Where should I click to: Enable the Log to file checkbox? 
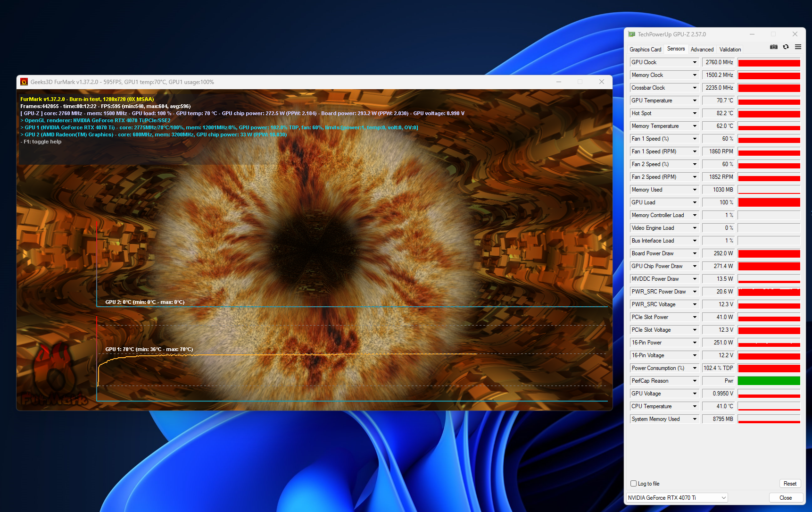click(x=634, y=484)
